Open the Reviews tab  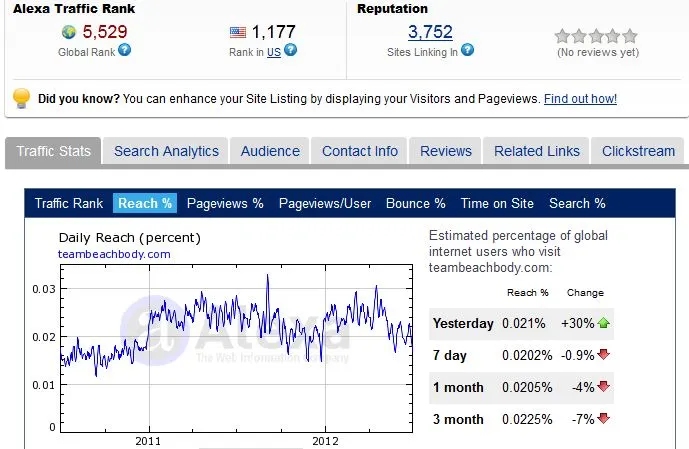click(x=446, y=151)
